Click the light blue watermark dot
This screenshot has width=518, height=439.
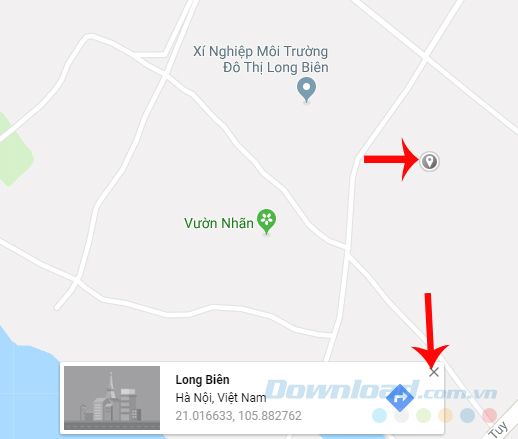379,415
